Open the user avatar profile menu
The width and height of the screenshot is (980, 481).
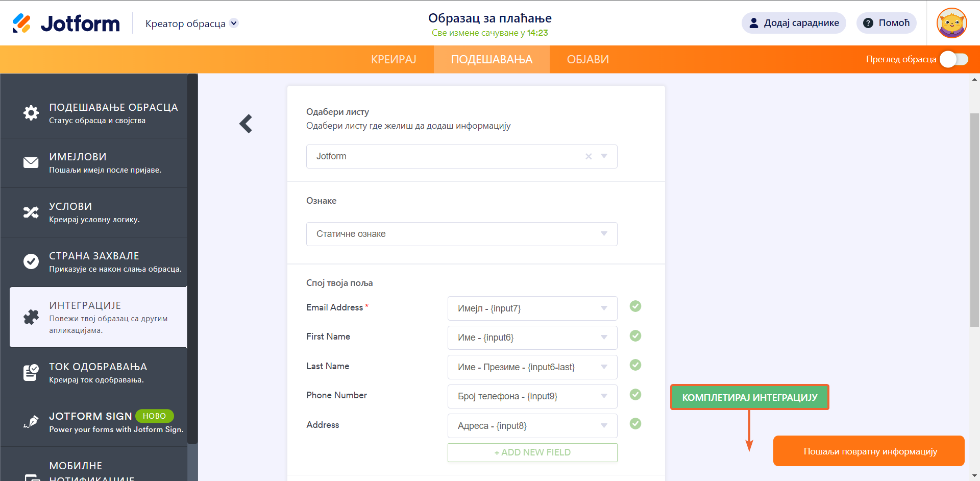pyautogui.click(x=951, y=23)
